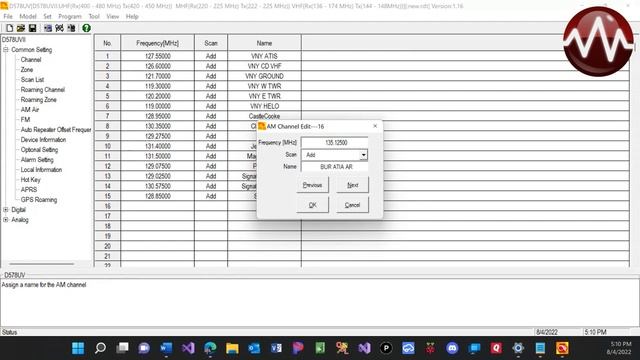This screenshot has width=640, height=360.
Task: Click Cancel in AM Channel Edit dialog
Action: [x=352, y=205]
